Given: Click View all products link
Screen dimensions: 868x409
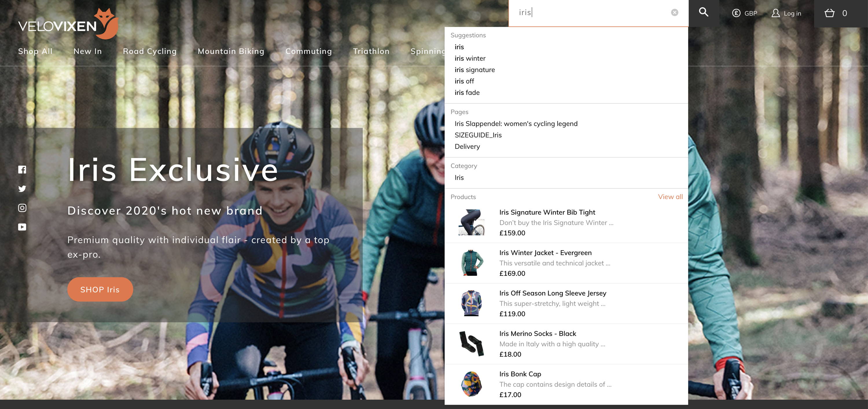Looking at the screenshot, I should point(670,197).
